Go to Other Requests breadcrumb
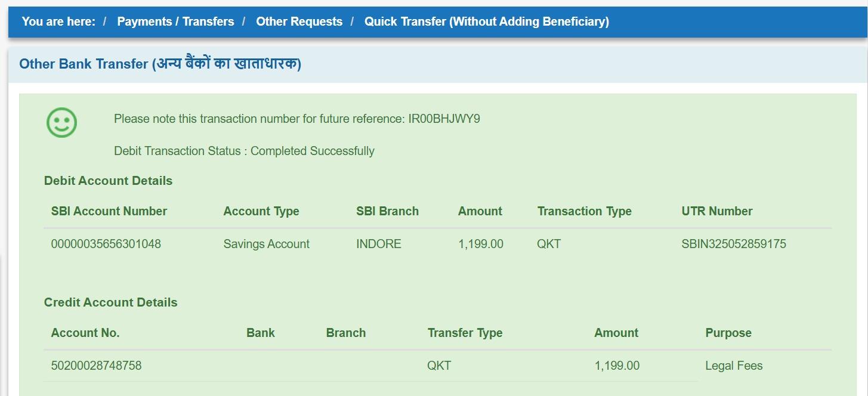Viewport: 868px width, 396px height. [299, 21]
